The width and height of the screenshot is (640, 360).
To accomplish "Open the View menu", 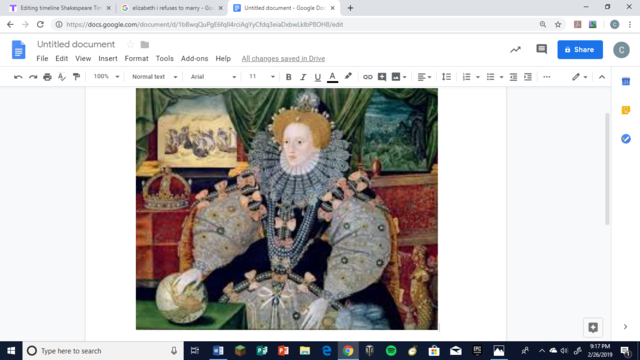I will coord(83,58).
